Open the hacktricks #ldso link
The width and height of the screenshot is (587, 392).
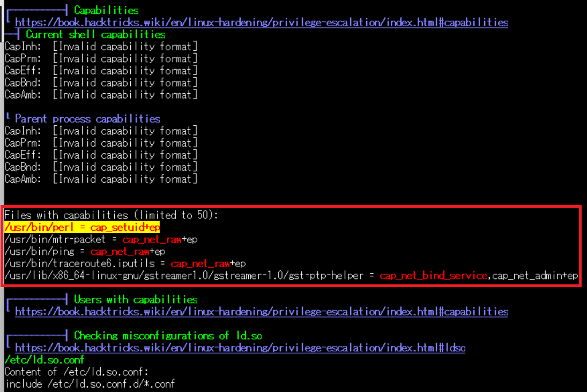coord(240,348)
